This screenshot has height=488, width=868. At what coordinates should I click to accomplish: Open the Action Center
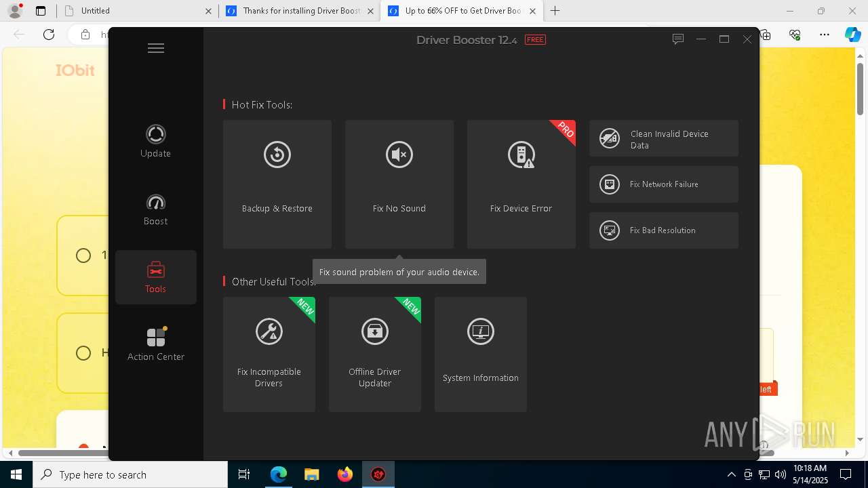point(155,344)
